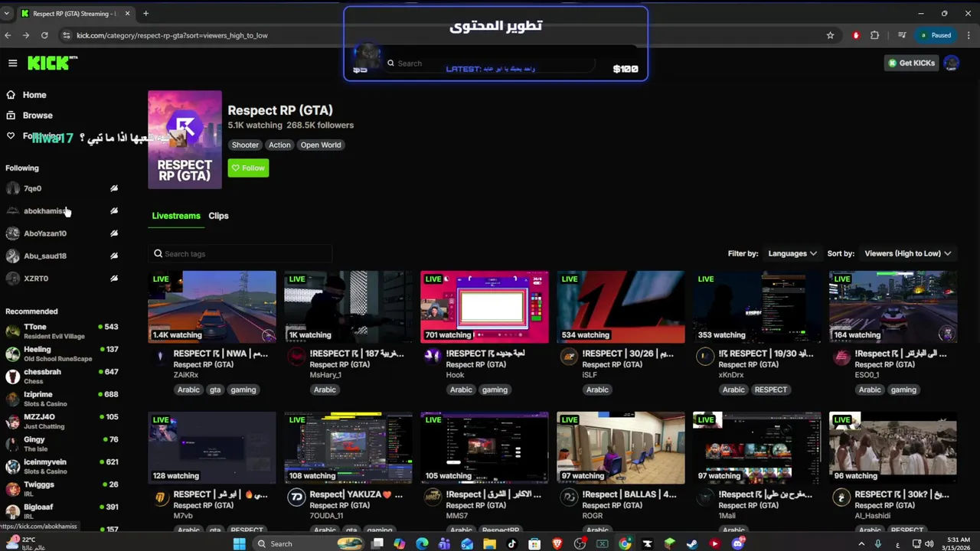Toggle Follow for Respect RP category
The width and height of the screenshot is (980, 551).
click(248, 168)
